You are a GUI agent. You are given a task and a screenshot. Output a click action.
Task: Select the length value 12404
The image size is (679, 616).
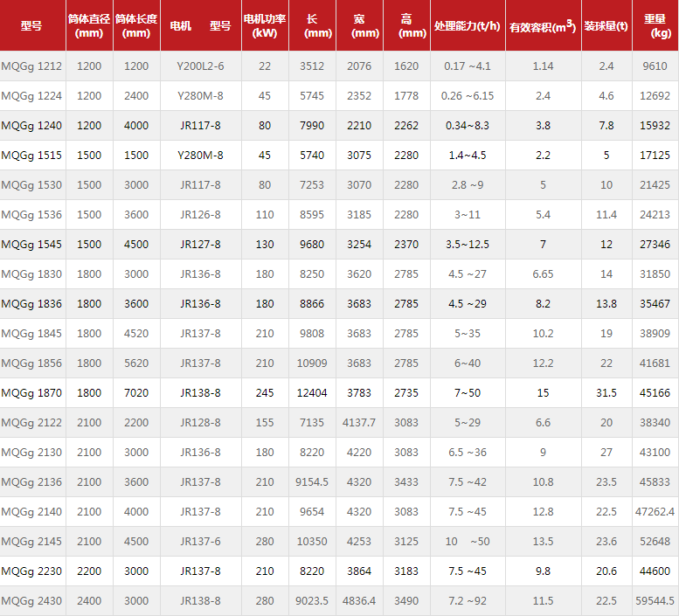(312, 393)
